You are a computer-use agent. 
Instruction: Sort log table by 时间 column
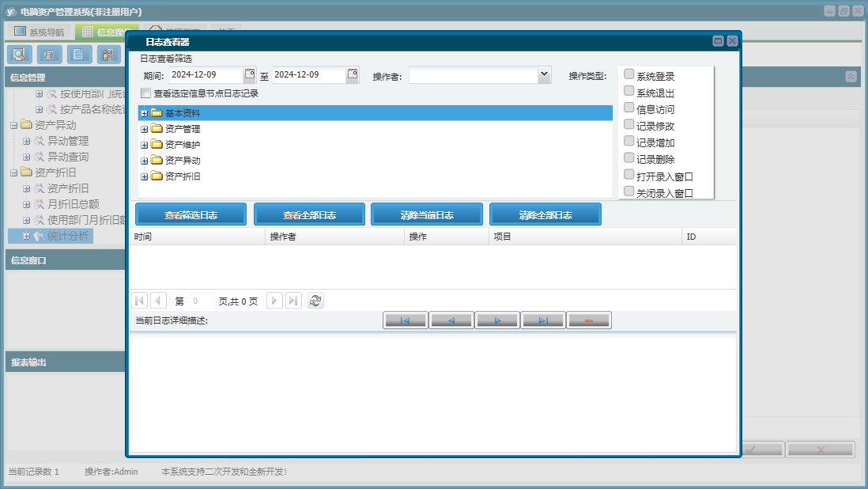198,237
